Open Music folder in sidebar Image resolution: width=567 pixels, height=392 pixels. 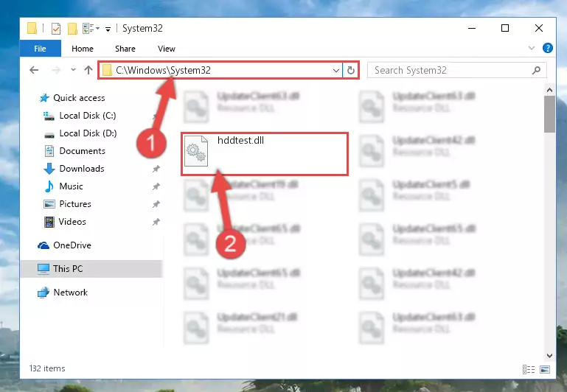tap(71, 186)
